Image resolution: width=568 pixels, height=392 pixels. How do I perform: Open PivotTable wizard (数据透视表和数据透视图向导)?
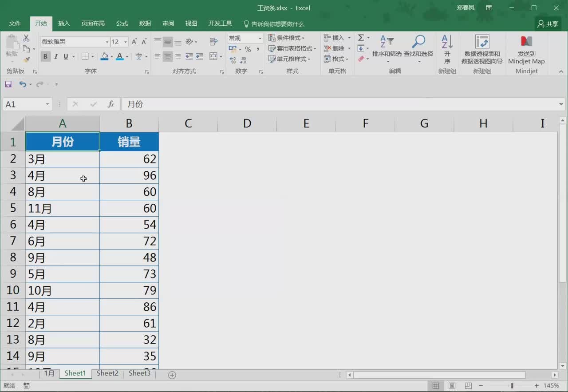482,49
